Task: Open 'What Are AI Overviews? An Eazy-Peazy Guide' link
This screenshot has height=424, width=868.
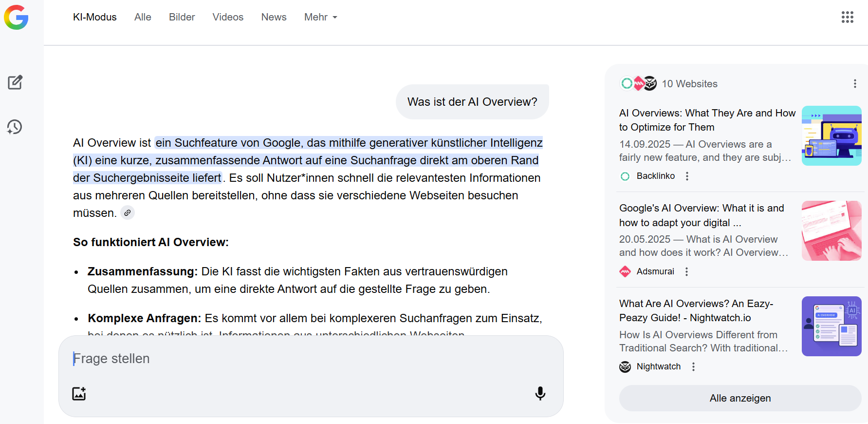Action: coord(696,310)
